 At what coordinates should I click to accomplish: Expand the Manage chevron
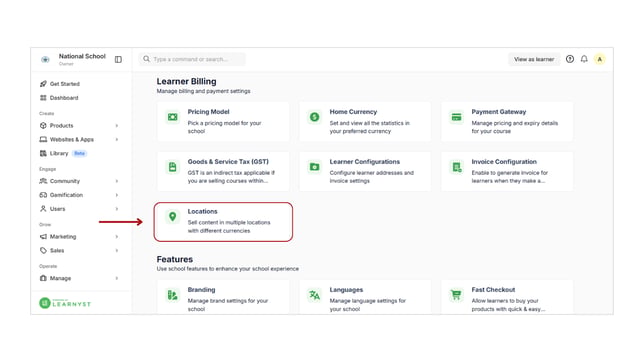(117, 278)
